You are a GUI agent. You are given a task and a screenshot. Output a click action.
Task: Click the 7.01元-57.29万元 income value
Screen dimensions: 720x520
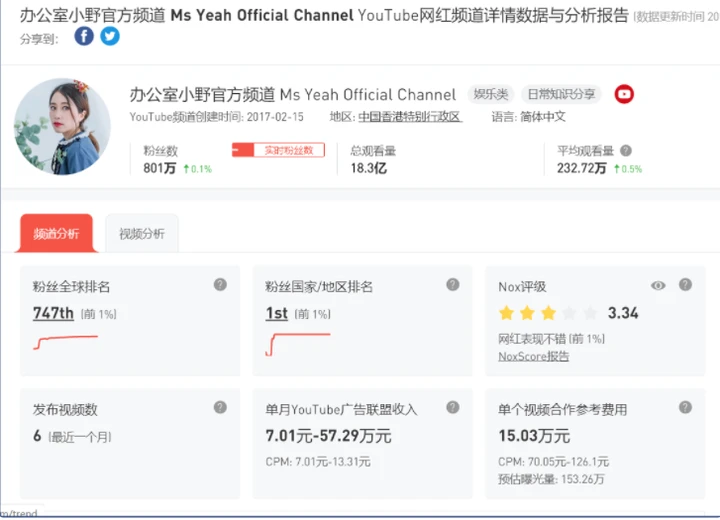[x=328, y=436]
